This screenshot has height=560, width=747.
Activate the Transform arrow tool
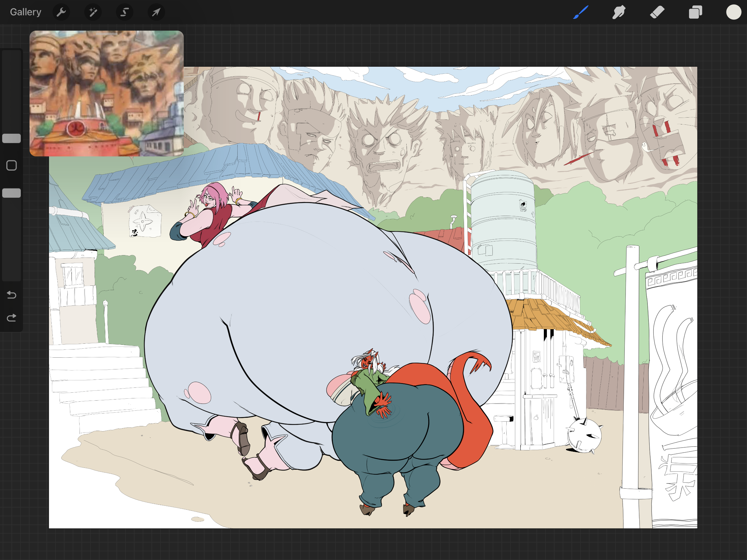156,12
